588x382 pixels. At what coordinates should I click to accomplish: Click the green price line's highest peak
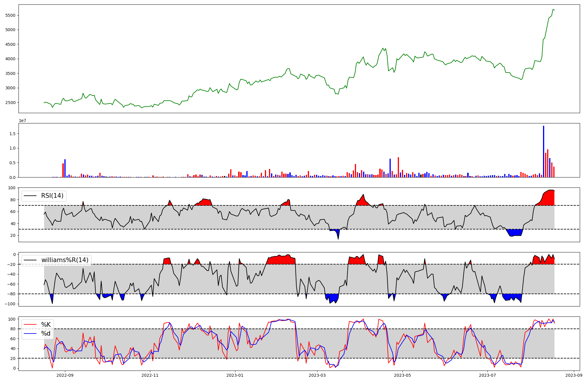(x=553, y=9)
